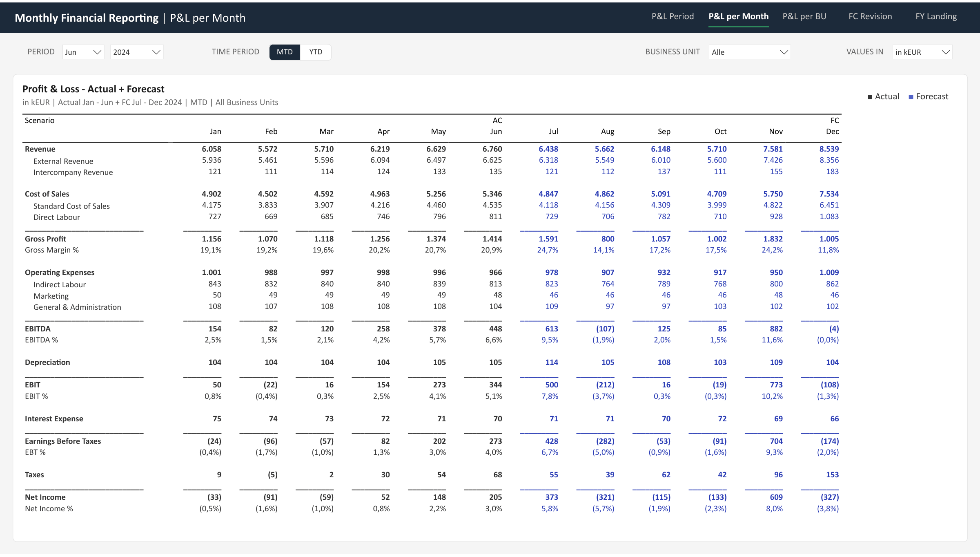Screen dimensions: 980x557
Task: Click the blue Forecast legend marker
Action: [911, 97]
